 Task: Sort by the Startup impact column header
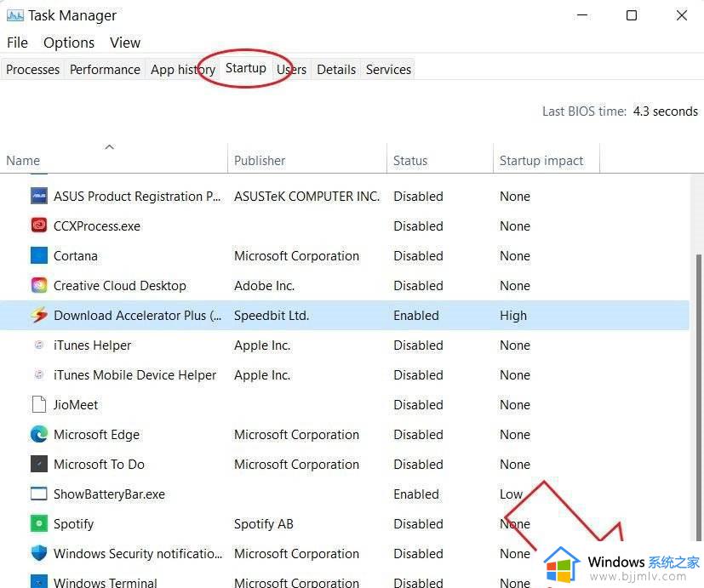coord(547,160)
